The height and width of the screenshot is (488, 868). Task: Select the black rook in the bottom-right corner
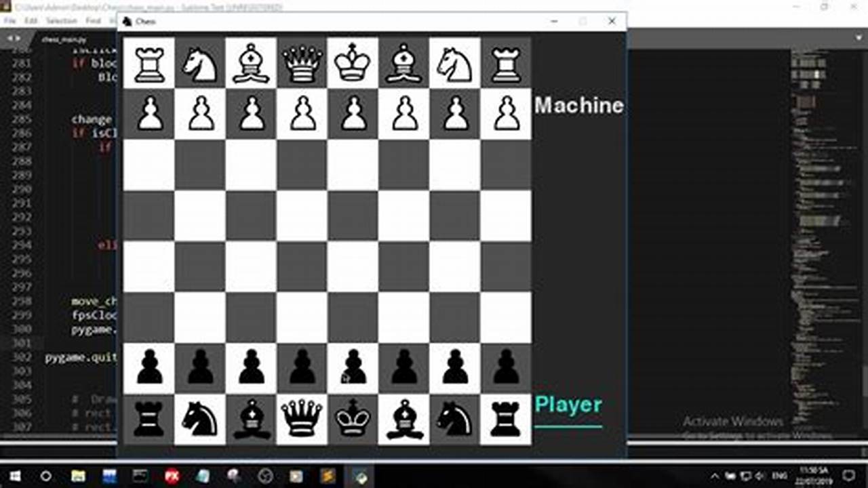pyautogui.click(x=506, y=419)
